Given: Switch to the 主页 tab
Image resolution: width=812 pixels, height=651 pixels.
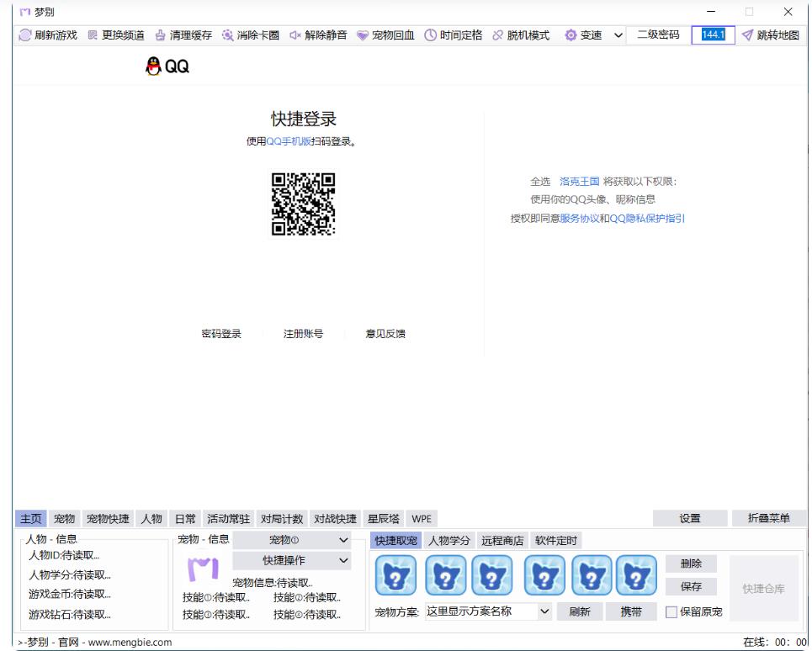Looking at the screenshot, I should point(30,518).
